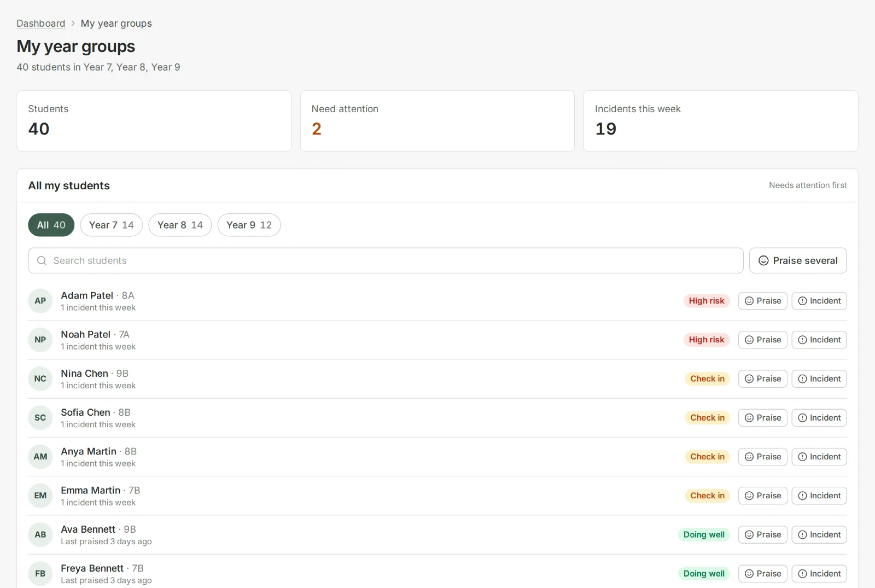Click the AM avatar for Anya Martin
875x588 pixels.
pyautogui.click(x=40, y=457)
